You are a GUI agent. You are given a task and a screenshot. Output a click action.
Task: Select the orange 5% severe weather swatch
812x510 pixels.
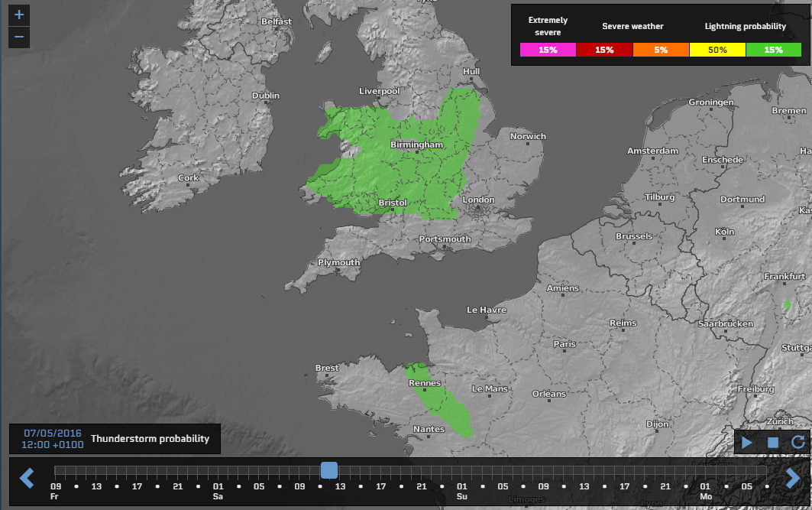(661, 49)
